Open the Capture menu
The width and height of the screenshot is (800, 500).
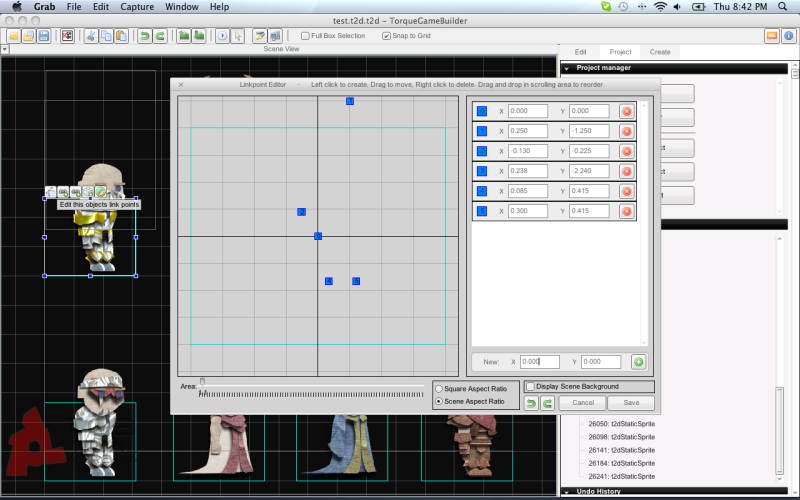137,6
